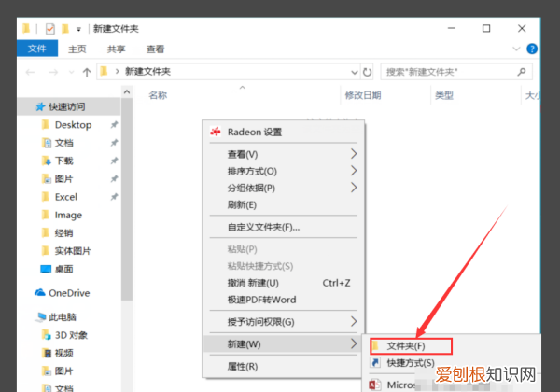Expand the 查看(V) submenu
The image size is (560, 392).
(283, 154)
